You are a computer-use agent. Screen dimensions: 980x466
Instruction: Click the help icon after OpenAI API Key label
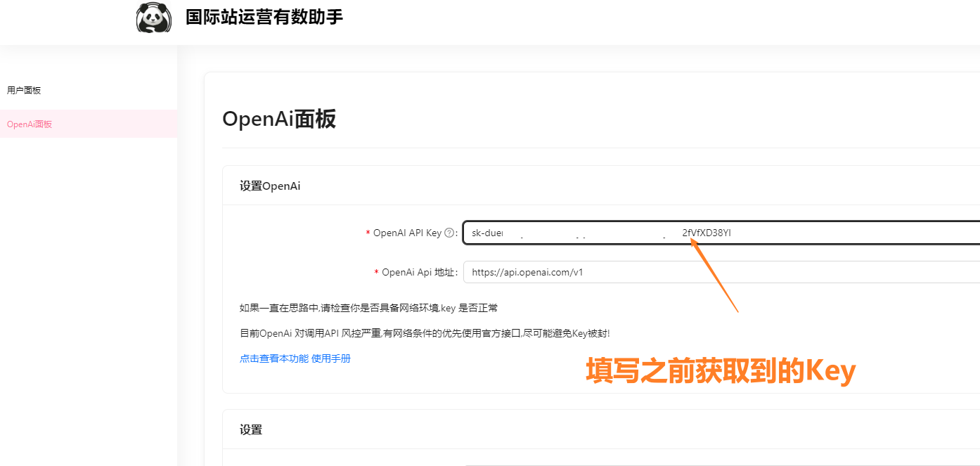click(450, 232)
